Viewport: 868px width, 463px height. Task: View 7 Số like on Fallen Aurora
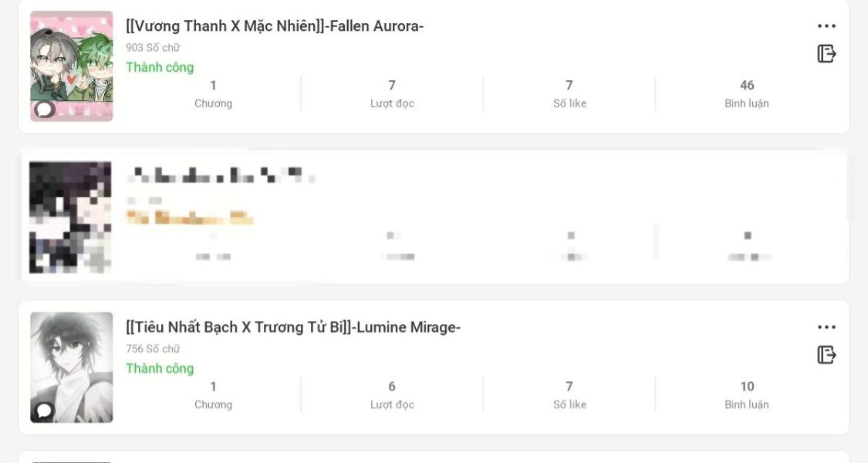pos(569,93)
